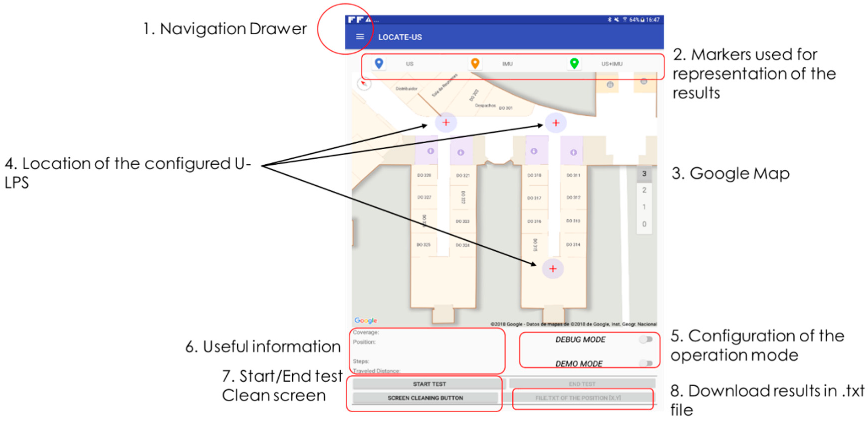Switch map to floor level 0
The image size is (868, 424).
coord(644,224)
